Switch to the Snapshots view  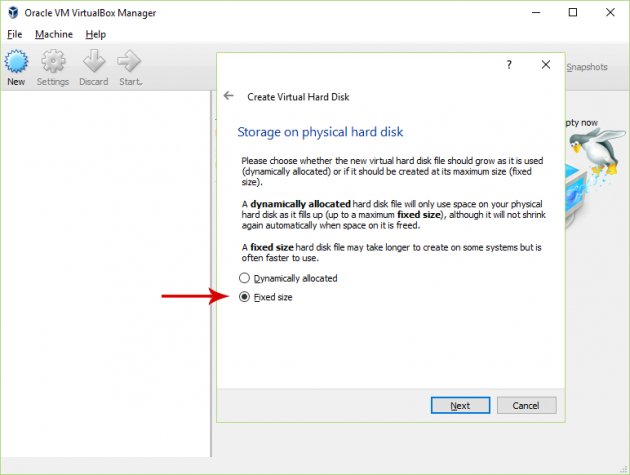pyautogui.click(x=586, y=67)
